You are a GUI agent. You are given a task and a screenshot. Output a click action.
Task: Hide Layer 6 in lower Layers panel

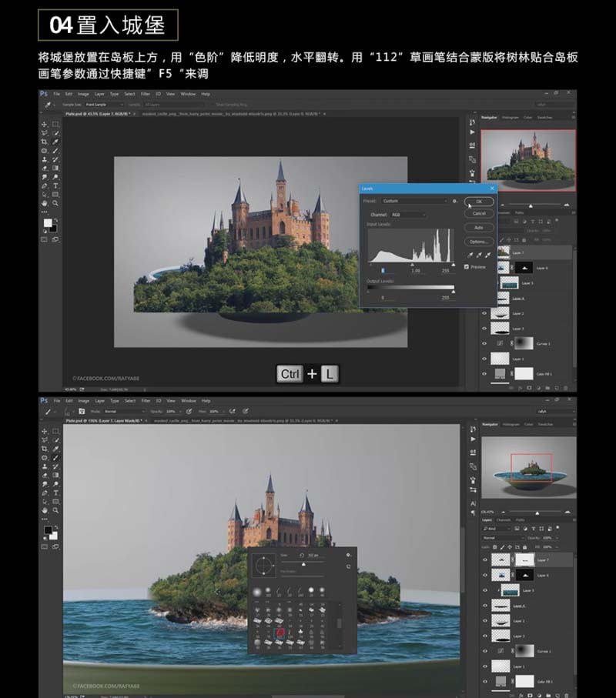(485, 575)
